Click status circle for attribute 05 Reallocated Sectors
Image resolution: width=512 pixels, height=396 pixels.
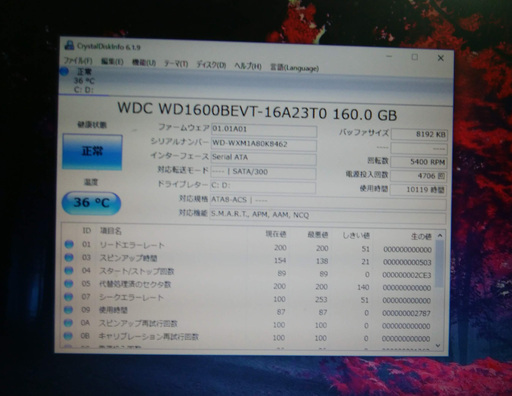[69, 284]
